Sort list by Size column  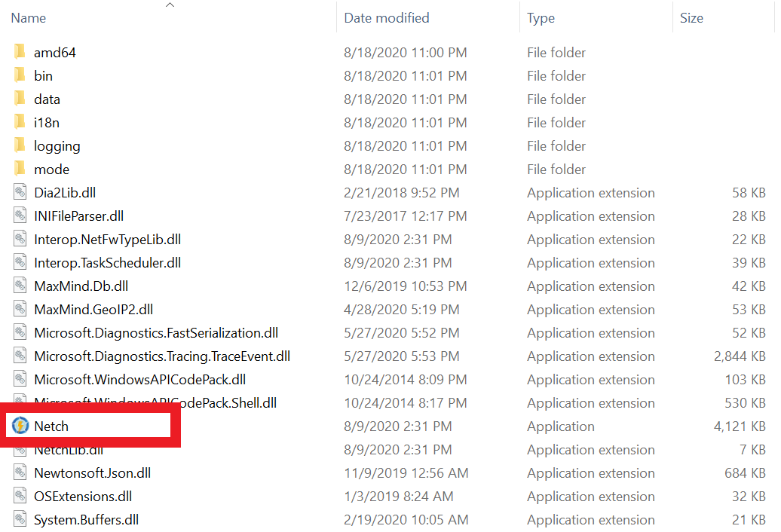click(x=691, y=18)
